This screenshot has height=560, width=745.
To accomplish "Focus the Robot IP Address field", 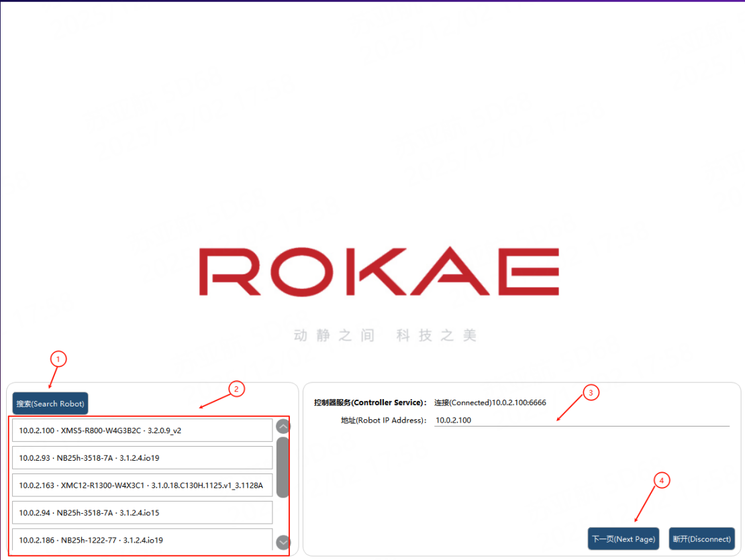I will [x=581, y=421].
